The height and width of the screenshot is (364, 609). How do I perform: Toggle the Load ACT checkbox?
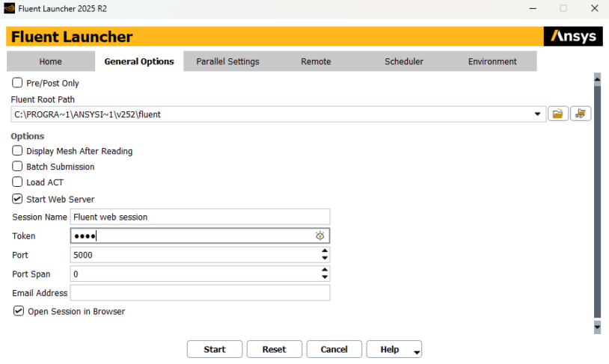click(x=17, y=182)
